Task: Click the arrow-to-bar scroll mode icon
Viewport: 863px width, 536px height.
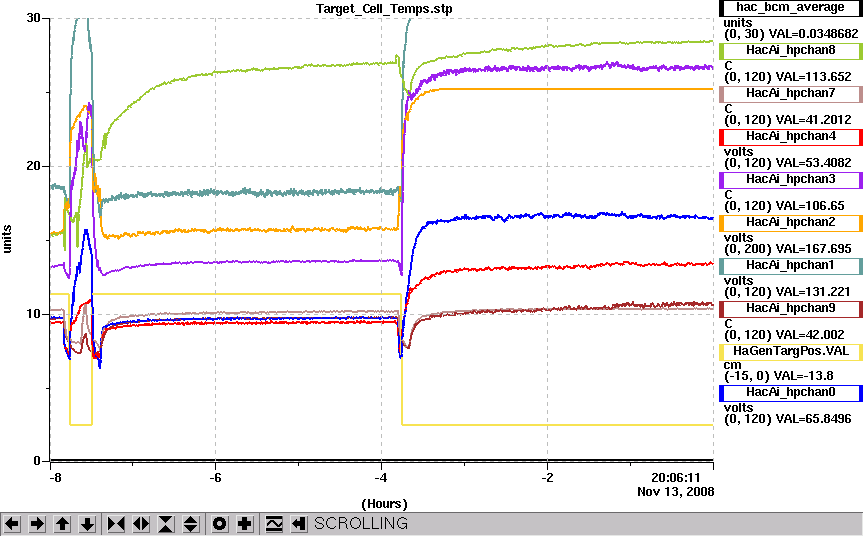Action: (298, 523)
